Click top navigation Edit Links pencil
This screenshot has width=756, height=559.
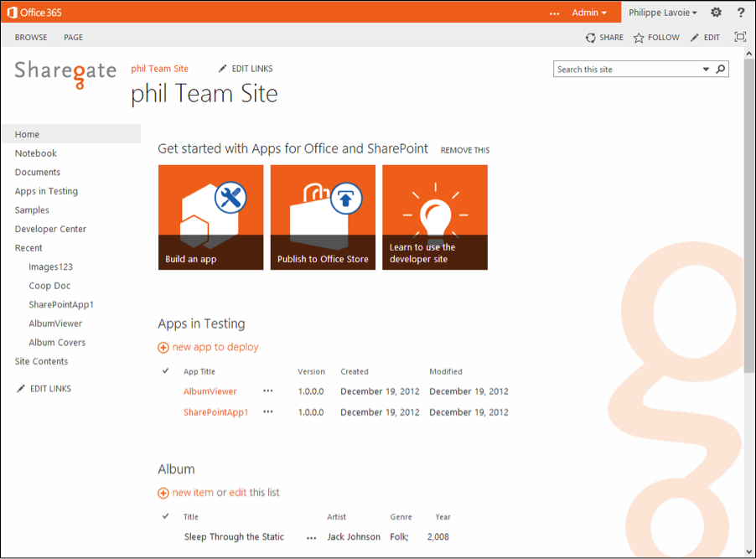pos(222,69)
